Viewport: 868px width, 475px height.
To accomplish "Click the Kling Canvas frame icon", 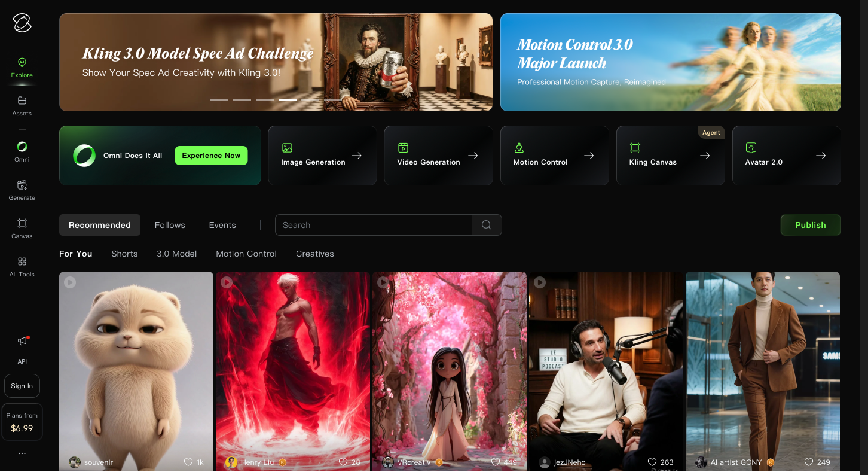I will click(635, 148).
